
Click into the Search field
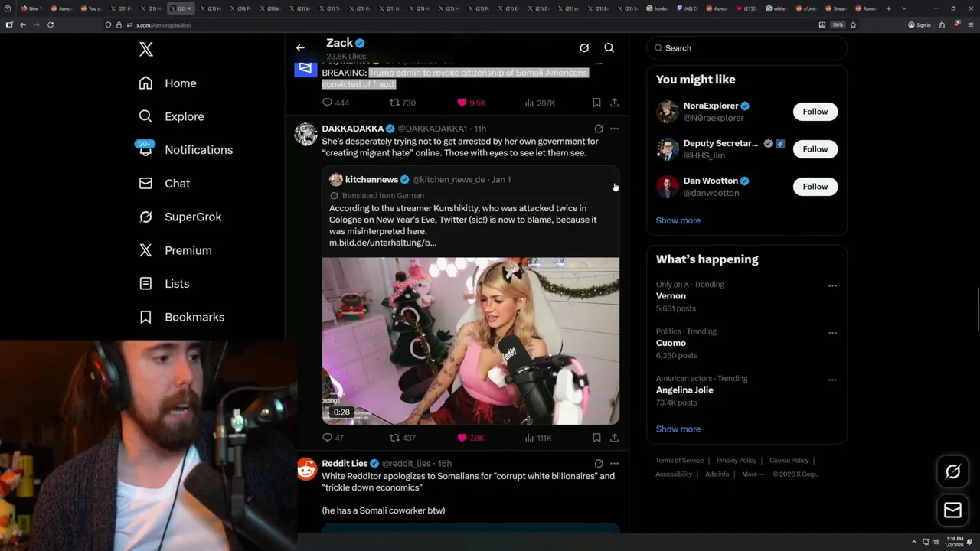point(746,48)
